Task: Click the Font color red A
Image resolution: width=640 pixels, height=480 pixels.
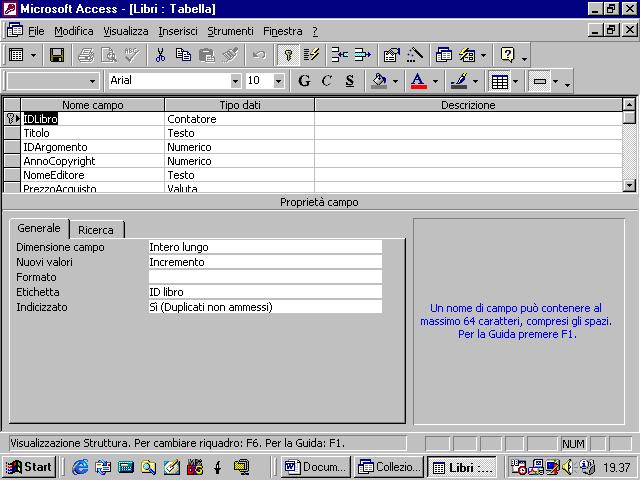Action: pos(418,81)
